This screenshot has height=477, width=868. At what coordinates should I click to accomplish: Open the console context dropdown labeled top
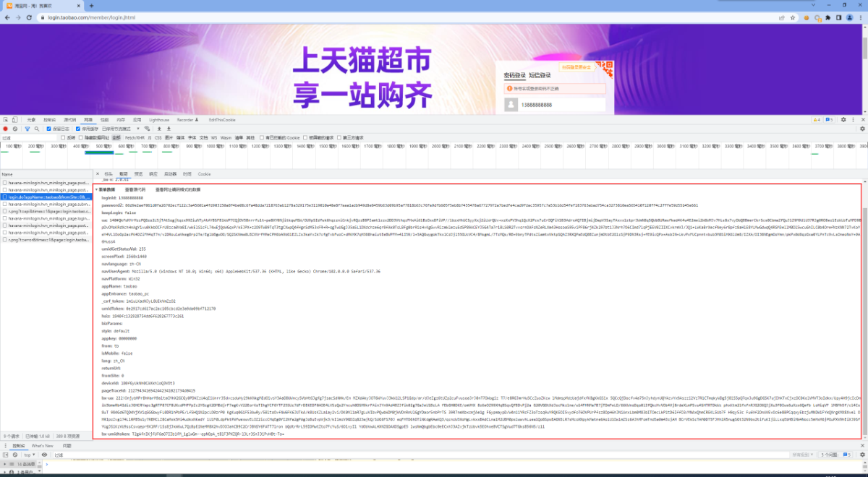[x=30, y=455]
